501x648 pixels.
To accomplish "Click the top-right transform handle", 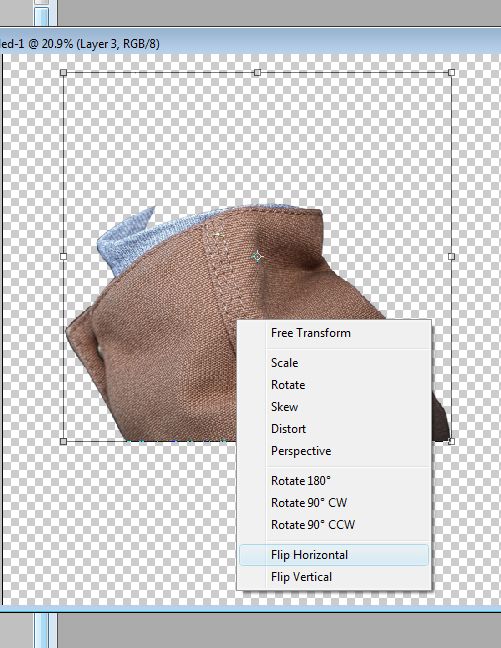I will (451, 73).
